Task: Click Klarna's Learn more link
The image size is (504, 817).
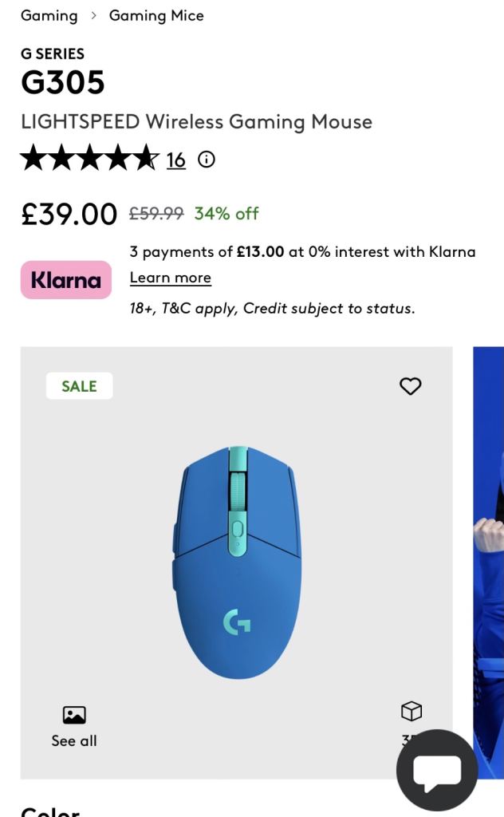Action: 171,278
